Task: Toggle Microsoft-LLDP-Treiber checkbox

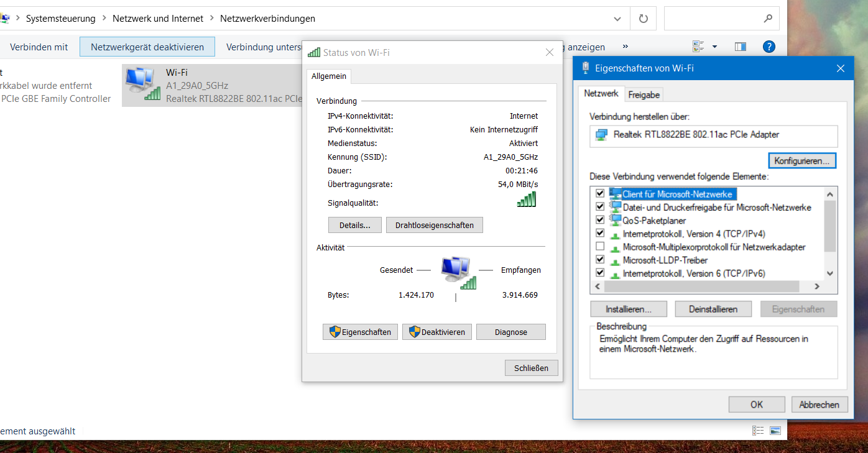Action: (x=600, y=260)
